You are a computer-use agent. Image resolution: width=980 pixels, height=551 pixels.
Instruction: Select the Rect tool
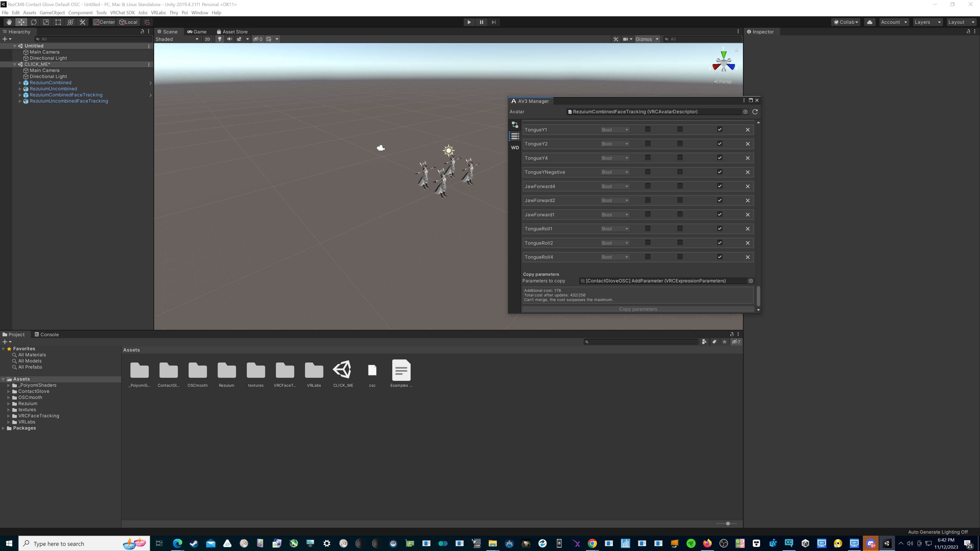click(x=58, y=22)
